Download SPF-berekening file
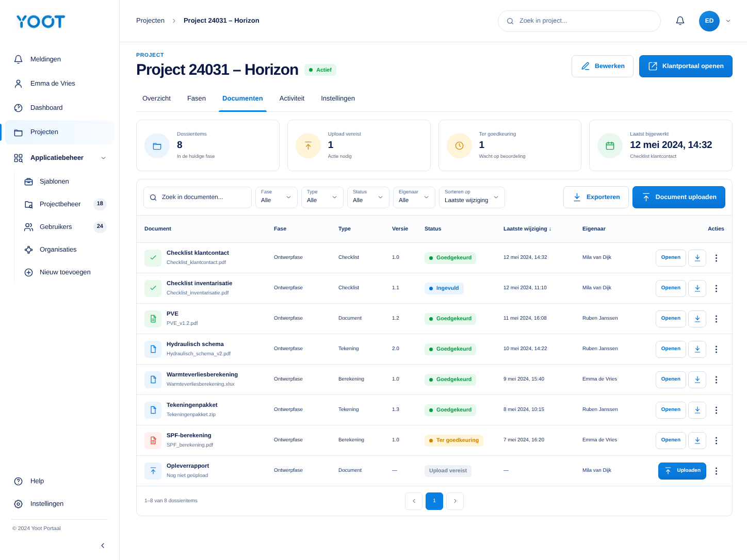The width and height of the screenshot is (747, 560). pyautogui.click(x=697, y=440)
